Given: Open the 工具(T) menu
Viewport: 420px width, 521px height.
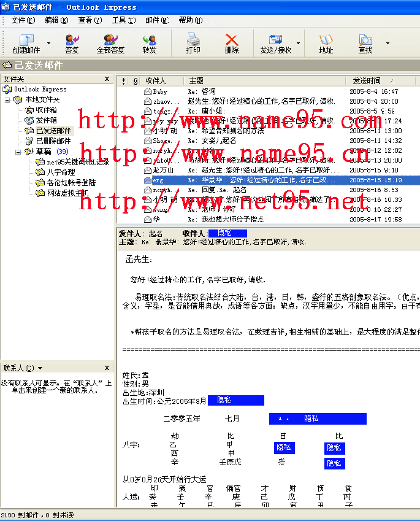Looking at the screenshot, I should [x=123, y=20].
